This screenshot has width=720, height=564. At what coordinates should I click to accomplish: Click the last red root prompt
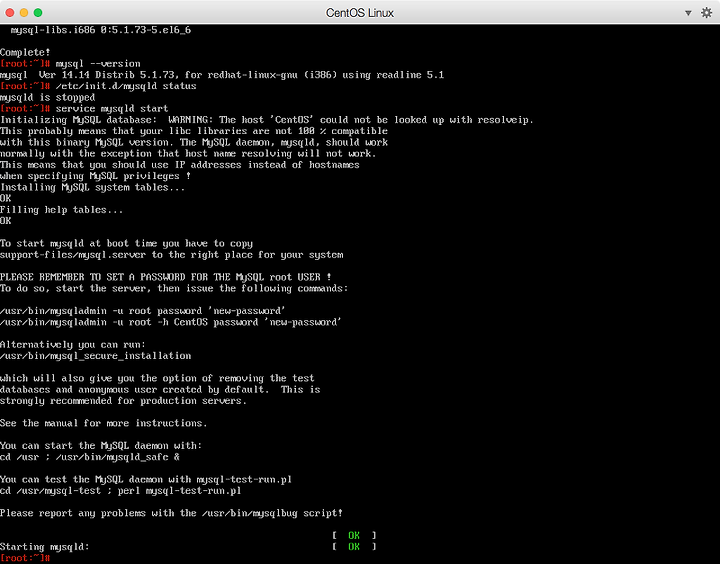pos(25,558)
